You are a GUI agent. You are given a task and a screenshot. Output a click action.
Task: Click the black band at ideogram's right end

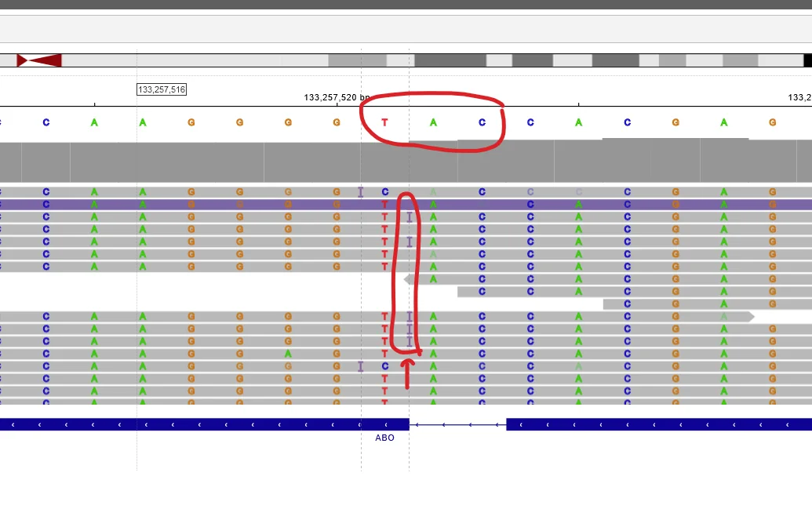click(x=807, y=60)
